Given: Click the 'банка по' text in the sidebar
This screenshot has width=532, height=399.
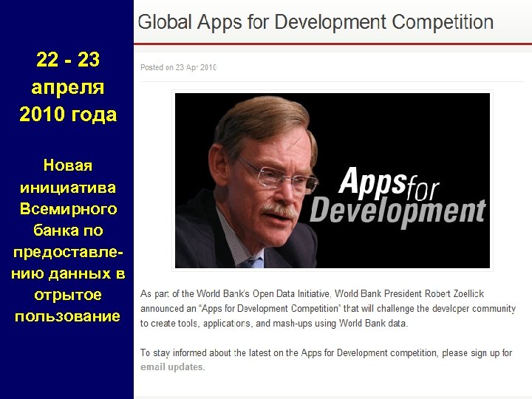Looking at the screenshot, I should (68, 231).
